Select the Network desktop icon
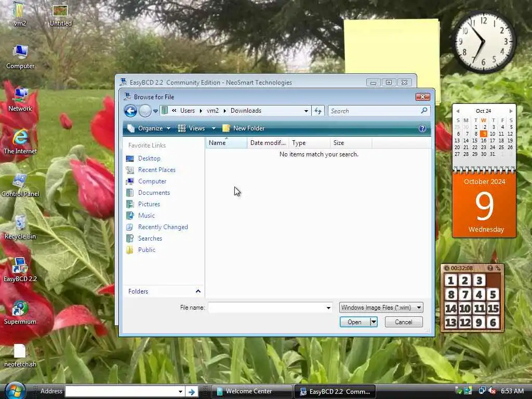This screenshot has height=399, width=532. pos(20,99)
